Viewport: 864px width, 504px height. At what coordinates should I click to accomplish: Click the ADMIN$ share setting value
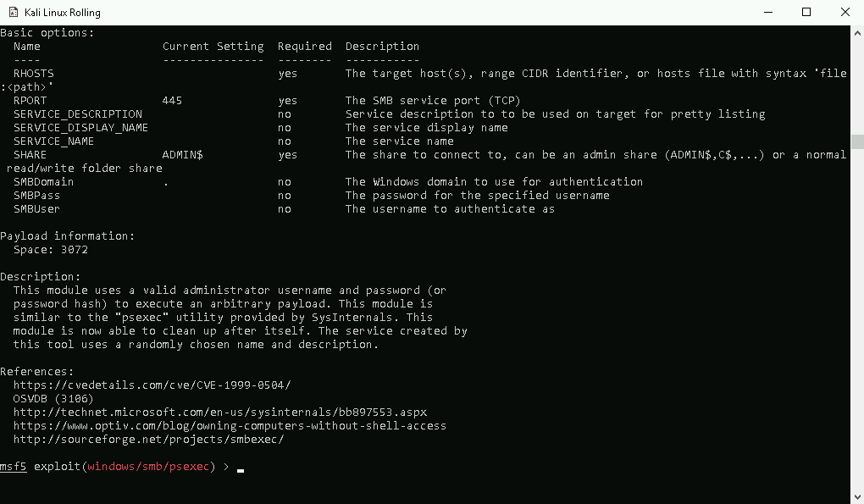coord(182,155)
